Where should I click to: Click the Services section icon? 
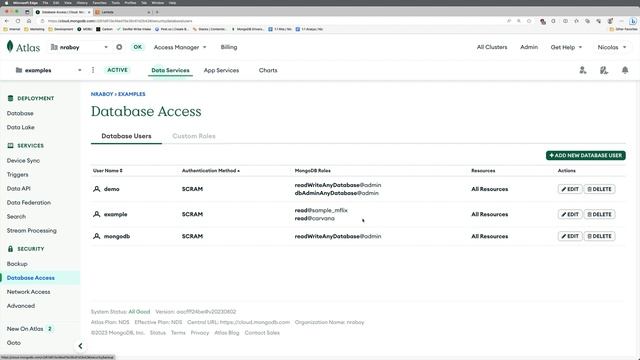pos(11,146)
